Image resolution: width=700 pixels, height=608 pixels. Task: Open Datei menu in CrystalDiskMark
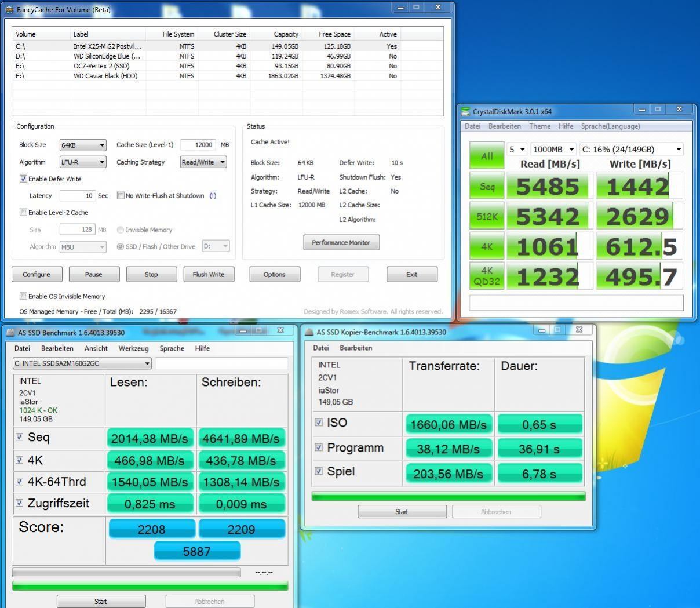[472, 126]
